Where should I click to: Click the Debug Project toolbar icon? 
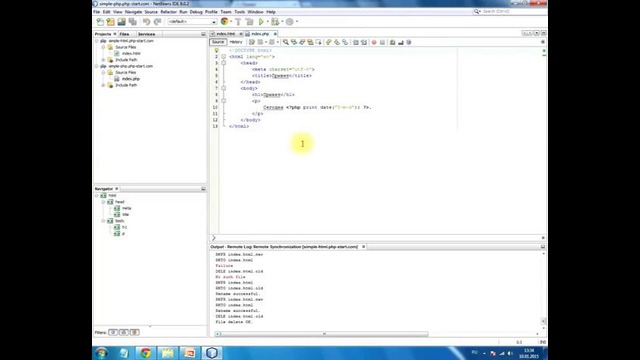click(x=276, y=22)
